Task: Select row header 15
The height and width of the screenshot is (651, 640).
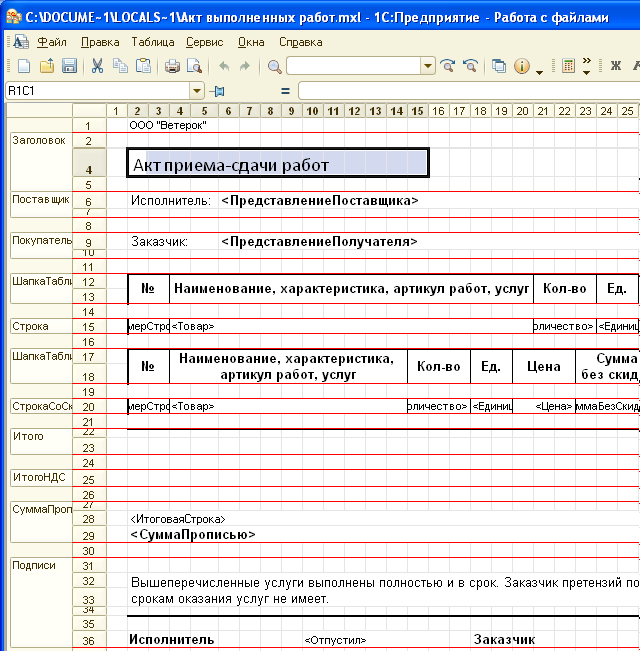Action: [89, 327]
